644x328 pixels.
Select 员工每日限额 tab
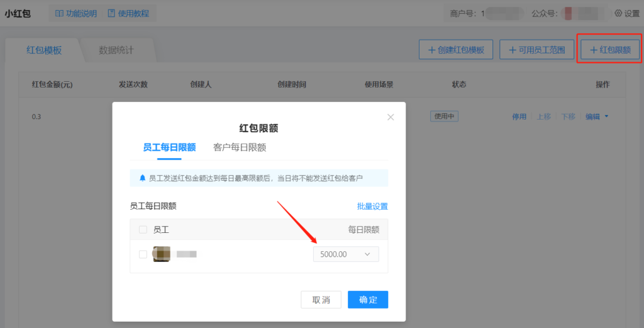[x=169, y=147]
